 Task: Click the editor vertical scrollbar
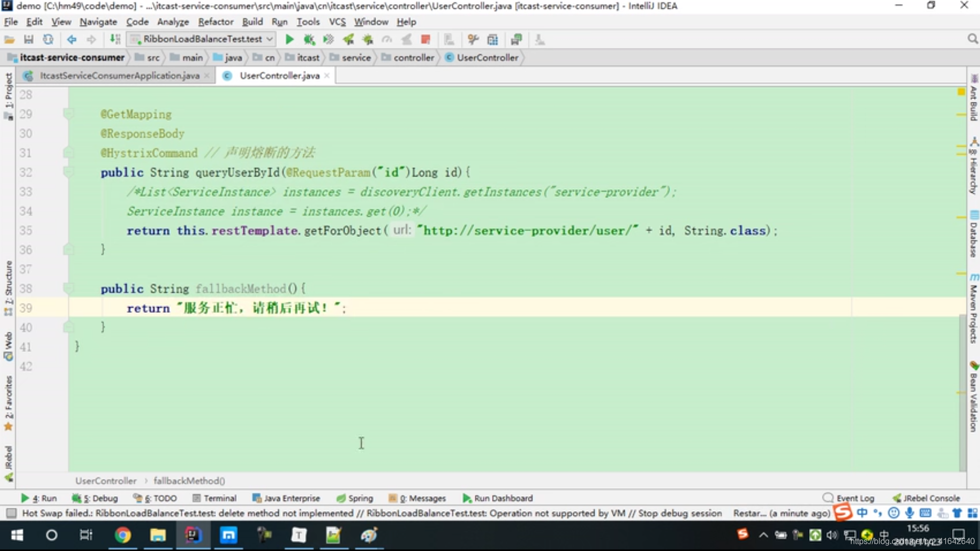(x=963, y=393)
